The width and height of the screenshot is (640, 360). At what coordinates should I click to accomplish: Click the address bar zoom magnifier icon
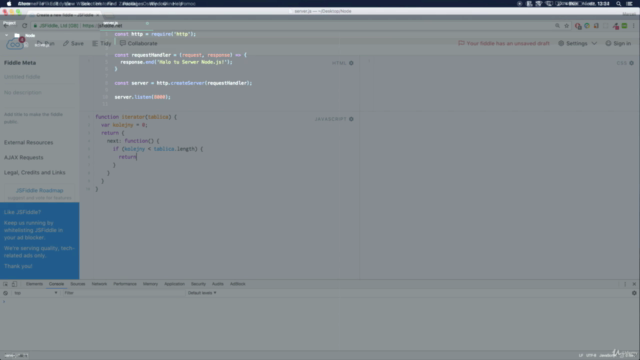[557, 26]
